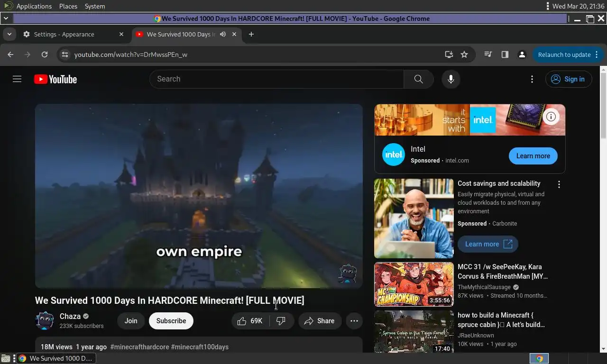The image size is (607, 364).
Task: Click the workspace switcher in bottom panel
Action: (539, 358)
